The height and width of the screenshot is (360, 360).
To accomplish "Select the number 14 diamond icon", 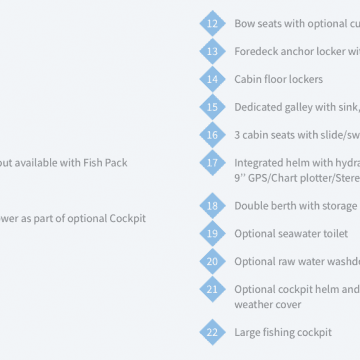I will [212, 79].
